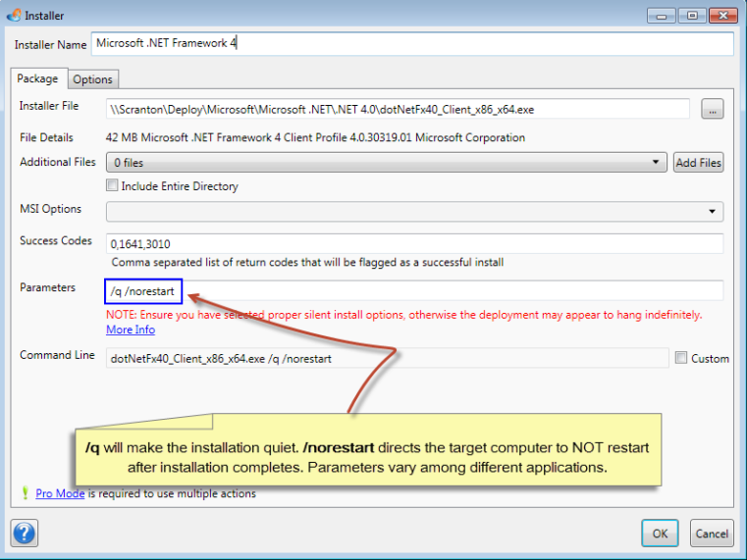
Task: Confirm with the OK button
Action: [x=660, y=534]
